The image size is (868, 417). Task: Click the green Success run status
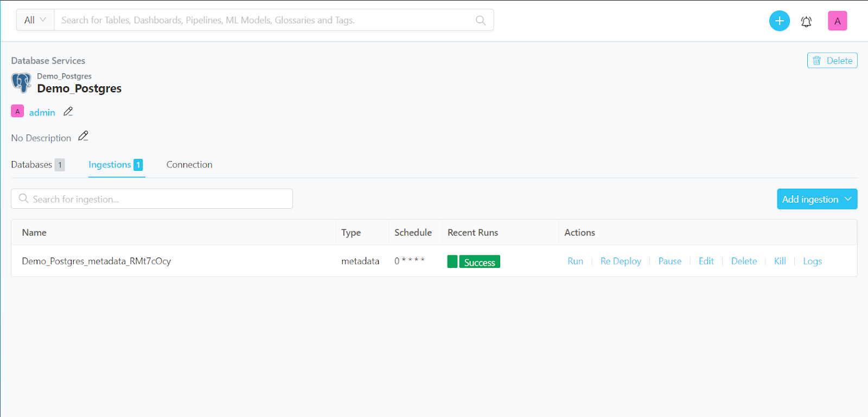479,262
